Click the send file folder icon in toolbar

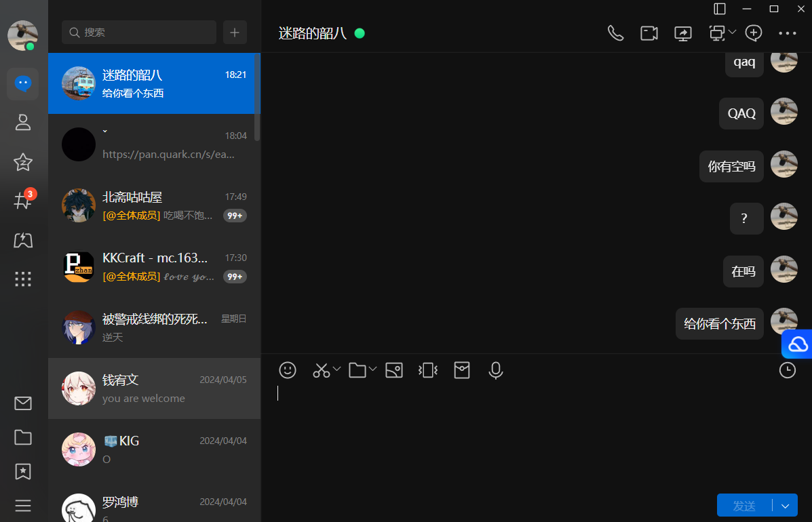point(357,370)
